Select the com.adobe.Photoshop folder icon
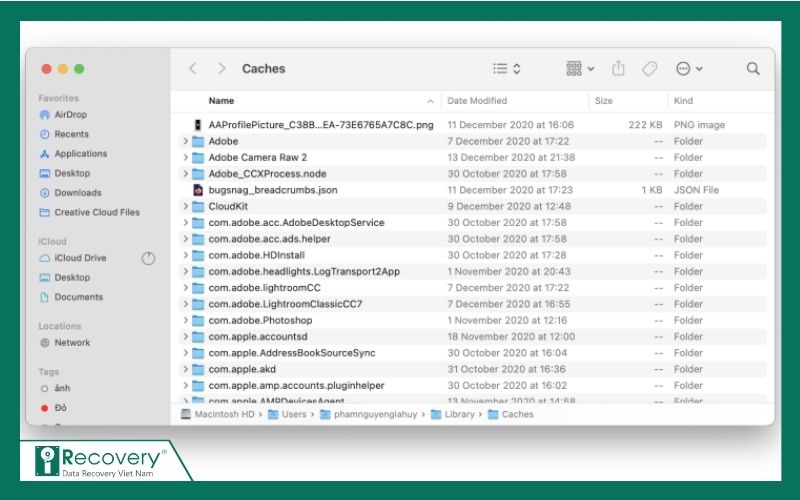 [198, 320]
